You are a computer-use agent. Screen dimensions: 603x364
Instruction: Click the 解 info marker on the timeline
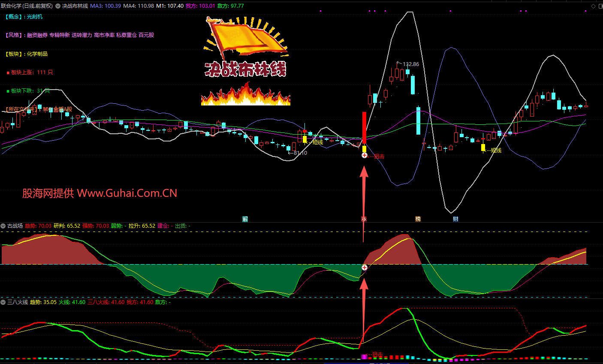click(245, 219)
